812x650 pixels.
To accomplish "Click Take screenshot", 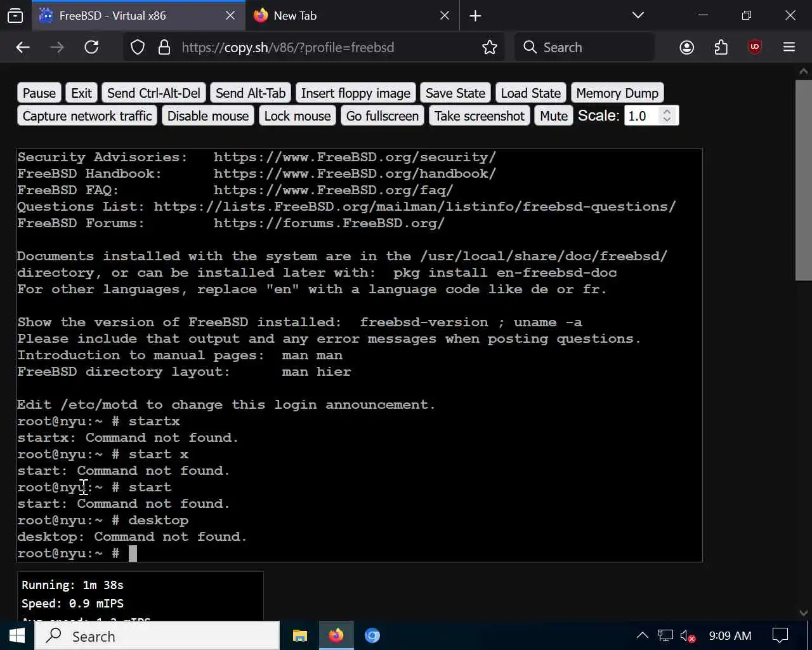I will (x=480, y=116).
